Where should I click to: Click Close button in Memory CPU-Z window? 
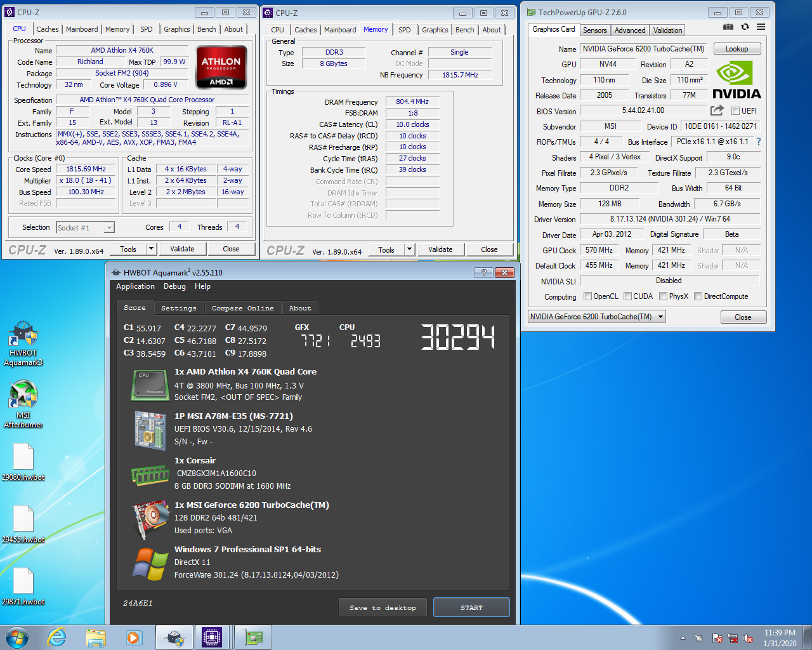click(489, 249)
